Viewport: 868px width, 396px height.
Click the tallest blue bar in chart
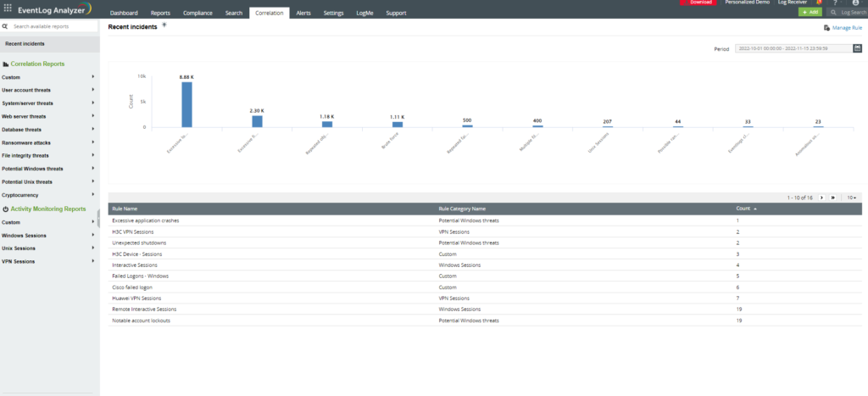click(x=186, y=104)
